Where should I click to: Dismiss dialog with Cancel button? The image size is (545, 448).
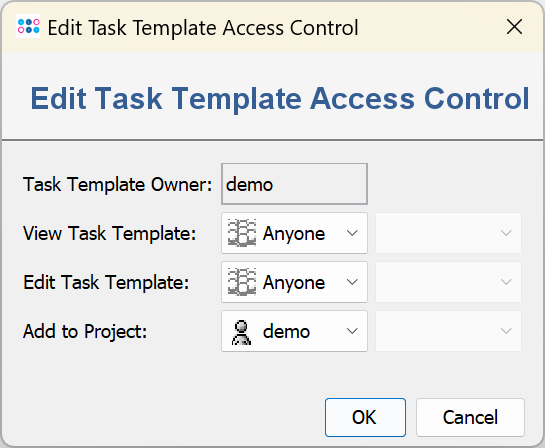coord(470,417)
